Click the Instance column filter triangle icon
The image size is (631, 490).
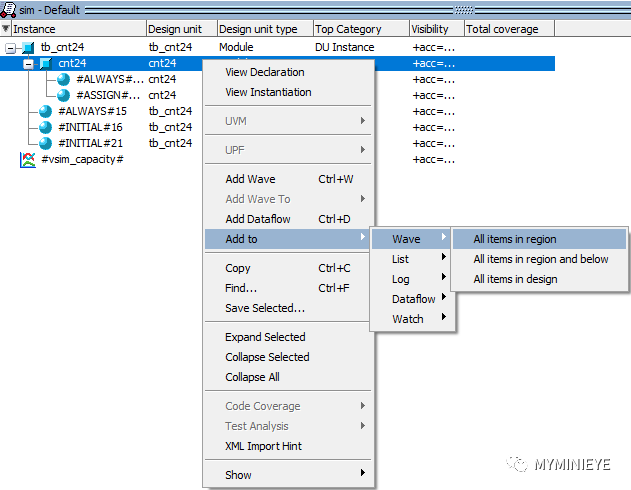click(x=6, y=29)
